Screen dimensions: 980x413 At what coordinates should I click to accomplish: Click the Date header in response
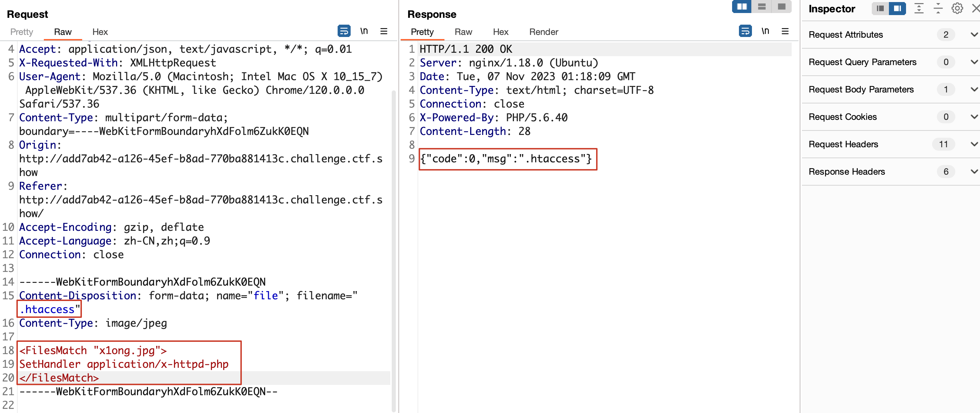[x=527, y=76]
